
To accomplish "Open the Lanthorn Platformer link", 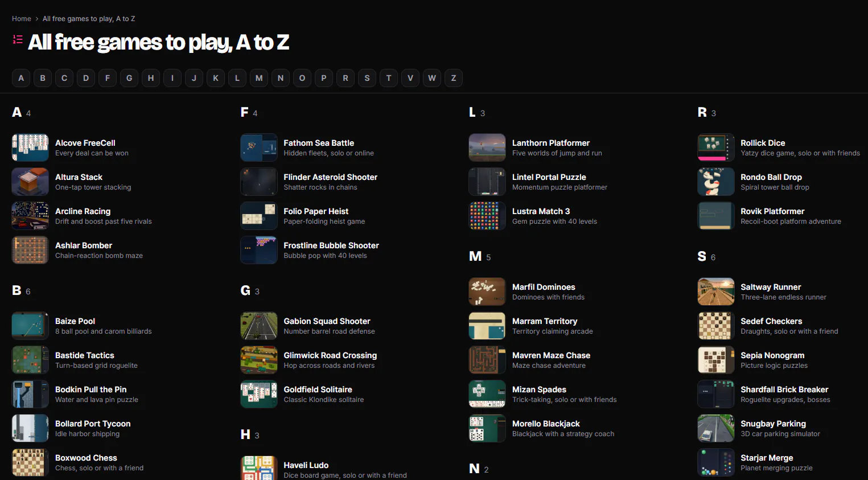I will tap(551, 143).
